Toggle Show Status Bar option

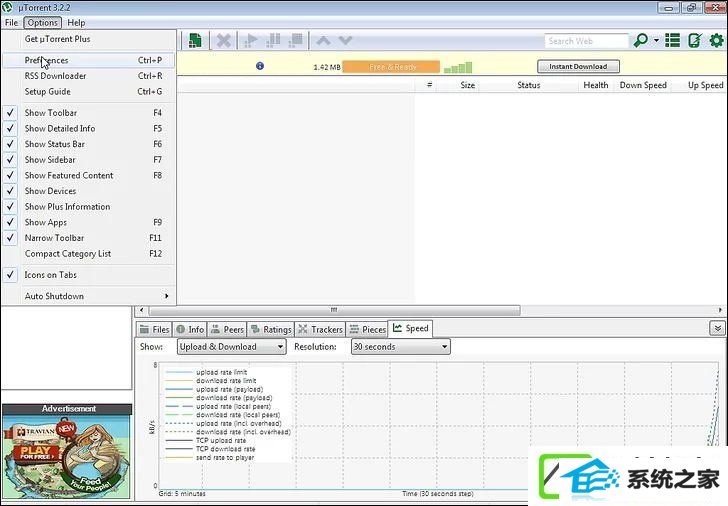tap(88, 144)
